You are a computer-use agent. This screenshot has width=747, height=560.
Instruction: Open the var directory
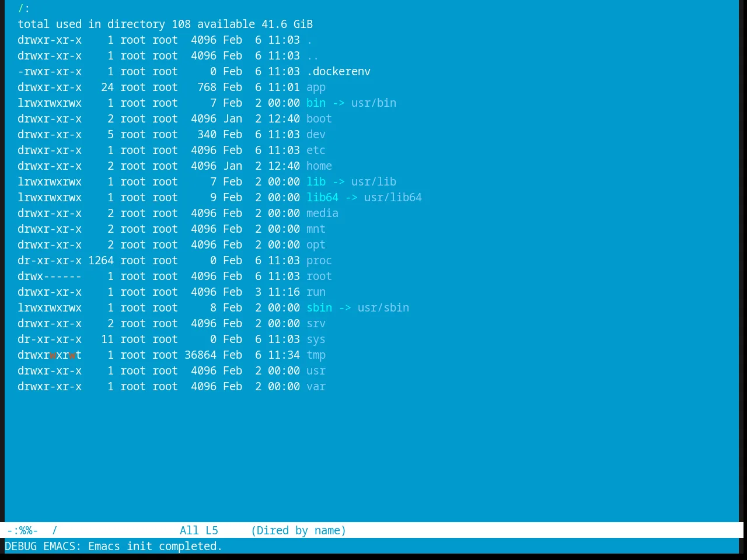click(316, 386)
